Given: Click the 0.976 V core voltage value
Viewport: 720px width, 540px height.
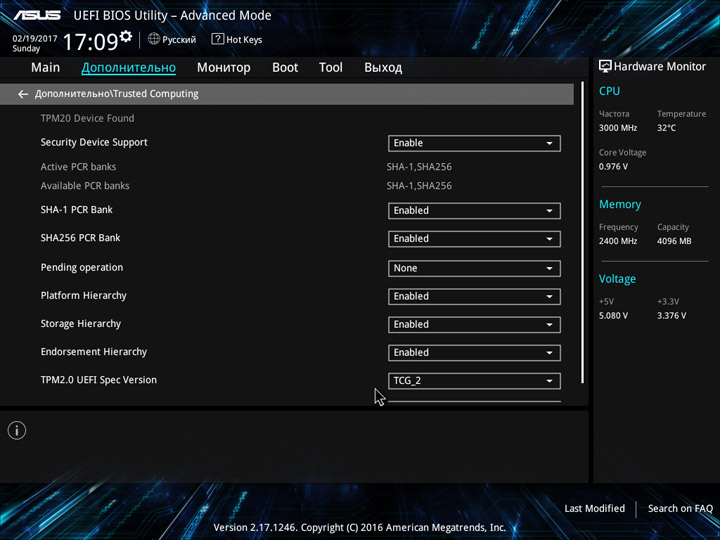Looking at the screenshot, I should coord(613,166).
